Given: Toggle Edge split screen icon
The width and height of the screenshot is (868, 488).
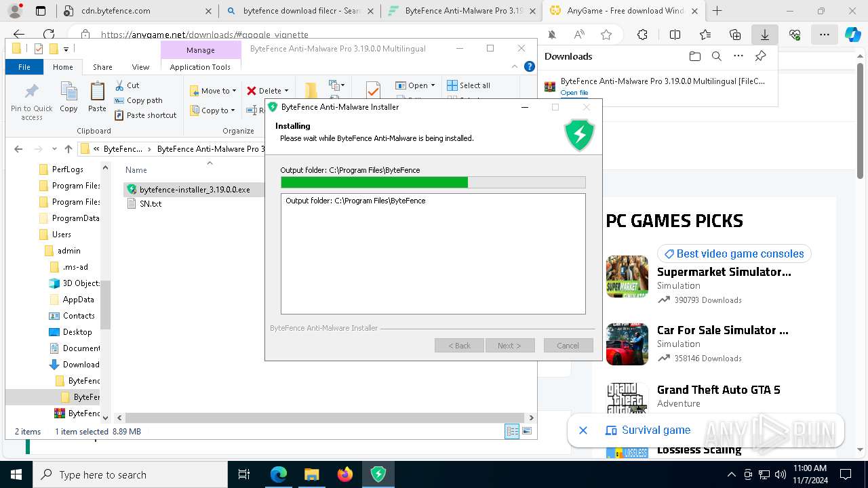Looking at the screenshot, I should (675, 35).
